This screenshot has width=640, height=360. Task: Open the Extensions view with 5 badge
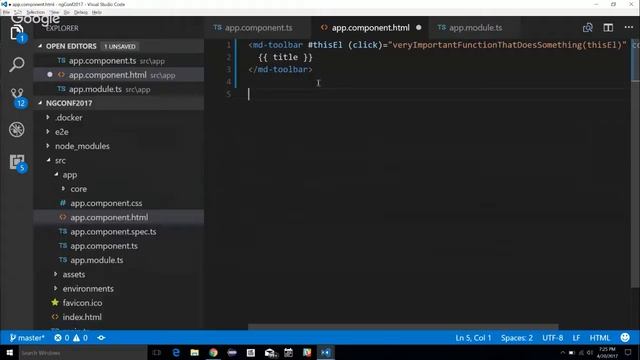(17, 162)
